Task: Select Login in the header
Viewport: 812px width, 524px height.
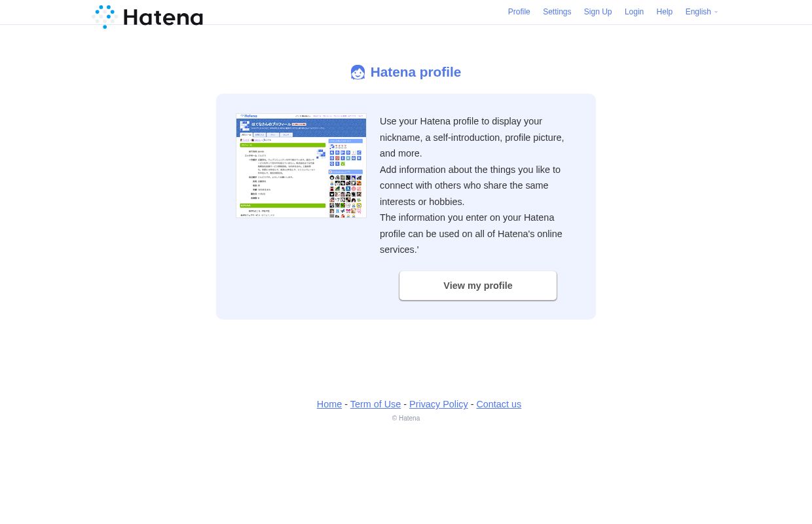Action: 634,12
